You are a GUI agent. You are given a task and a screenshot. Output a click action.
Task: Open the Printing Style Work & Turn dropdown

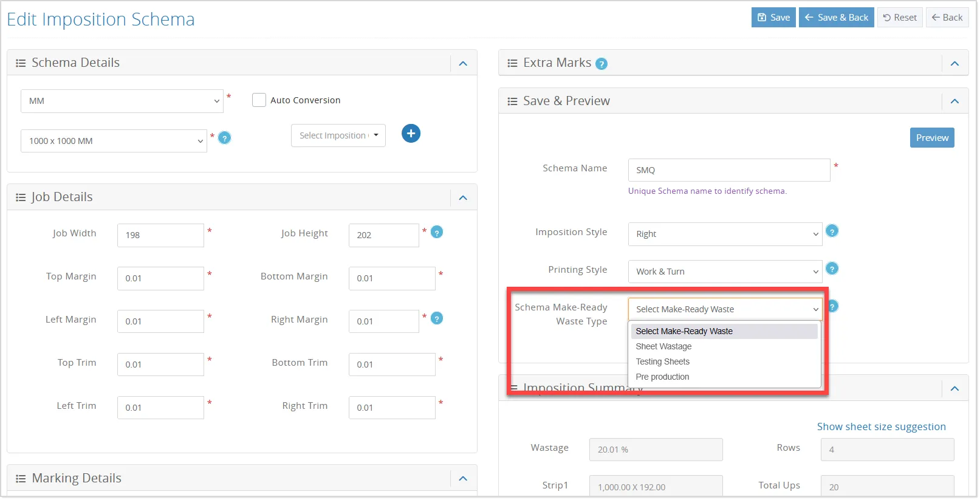(x=725, y=272)
